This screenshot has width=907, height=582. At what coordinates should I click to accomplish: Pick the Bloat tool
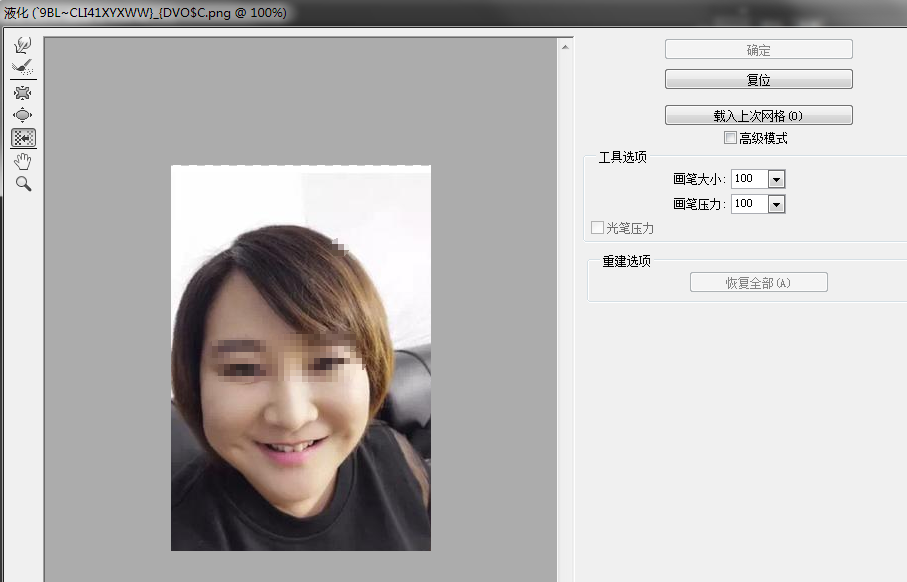23,115
